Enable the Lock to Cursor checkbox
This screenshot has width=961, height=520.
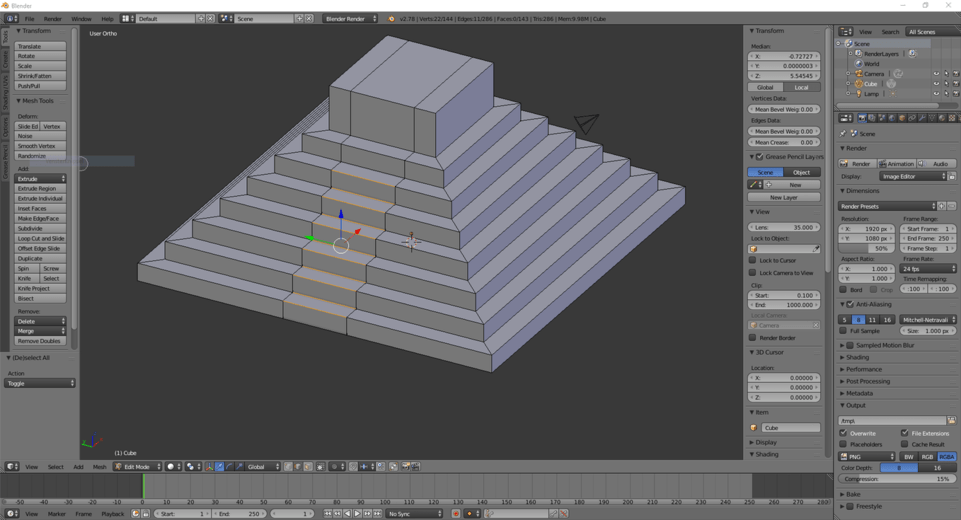point(753,260)
